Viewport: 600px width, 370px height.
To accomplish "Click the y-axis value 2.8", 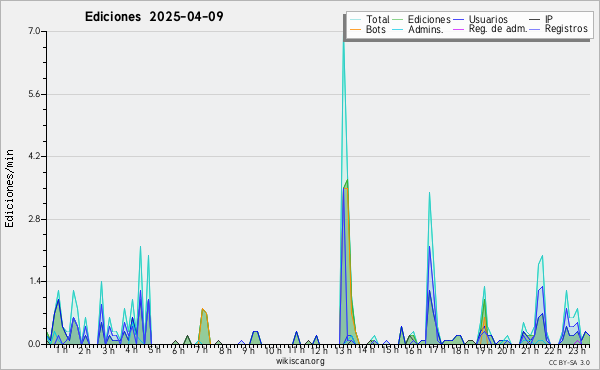I will 34,219.
